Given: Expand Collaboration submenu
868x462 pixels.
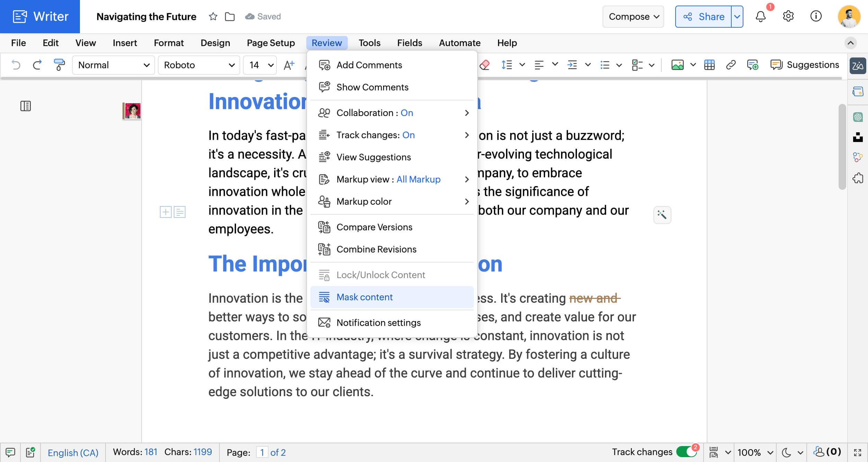Looking at the screenshot, I should click(392, 113).
